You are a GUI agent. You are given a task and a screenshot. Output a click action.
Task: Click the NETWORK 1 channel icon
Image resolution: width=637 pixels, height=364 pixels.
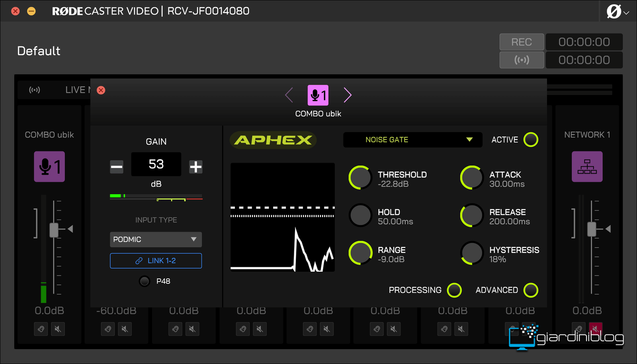tap(587, 167)
